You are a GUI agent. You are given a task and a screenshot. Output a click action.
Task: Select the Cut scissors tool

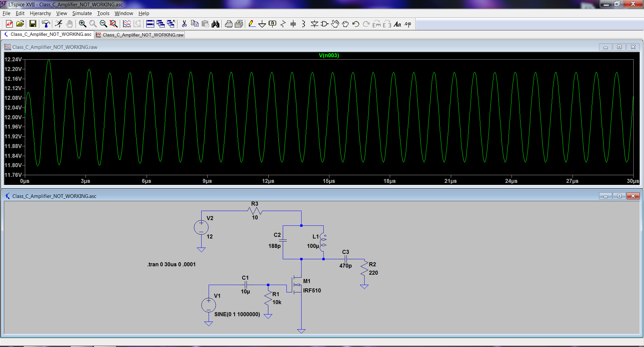coord(184,24)
